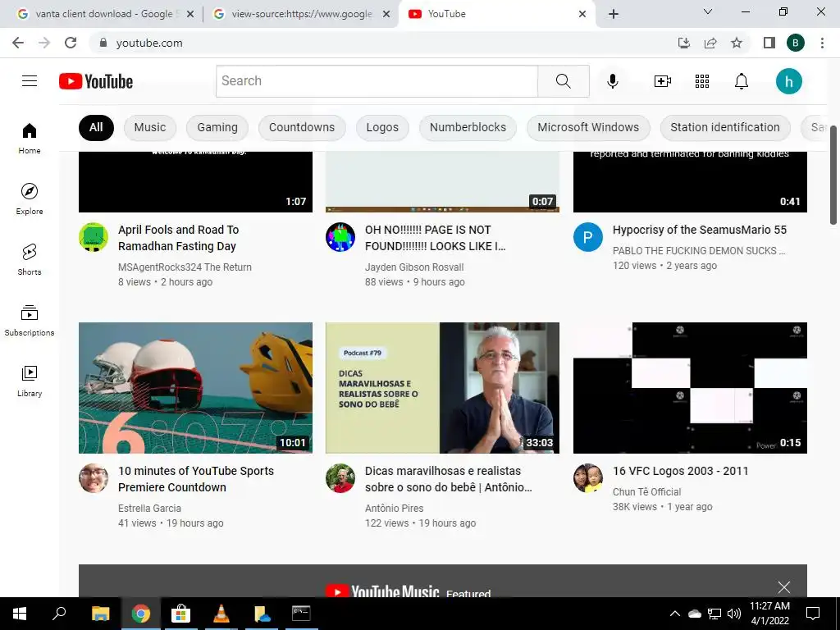Click the install app icon in address bar
The image size is (840, 630).
coord(683,43)
